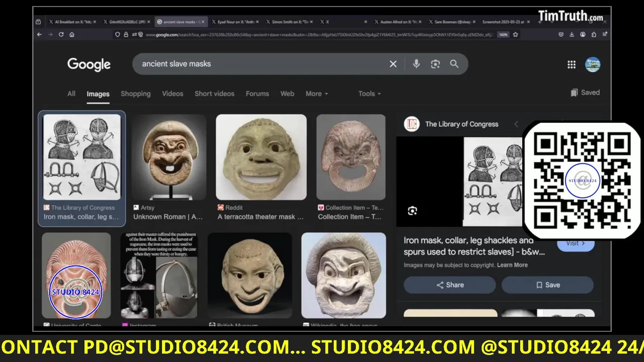Open Collection Item mask thumbnail

(351, 157)
